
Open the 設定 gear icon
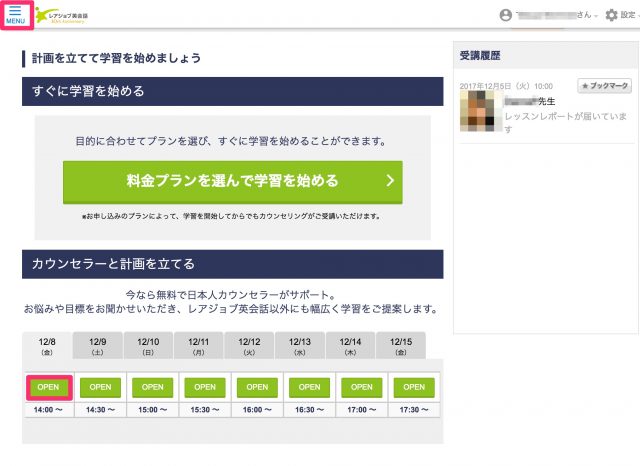(611, 15)
